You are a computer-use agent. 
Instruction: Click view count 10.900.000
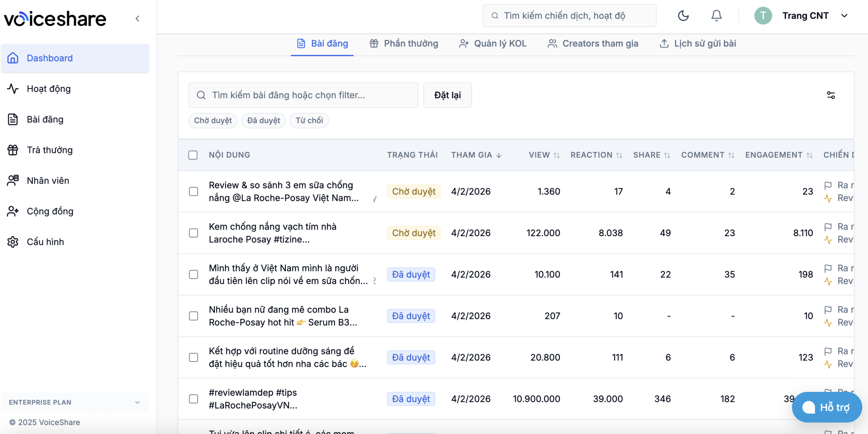coord(536,399)
